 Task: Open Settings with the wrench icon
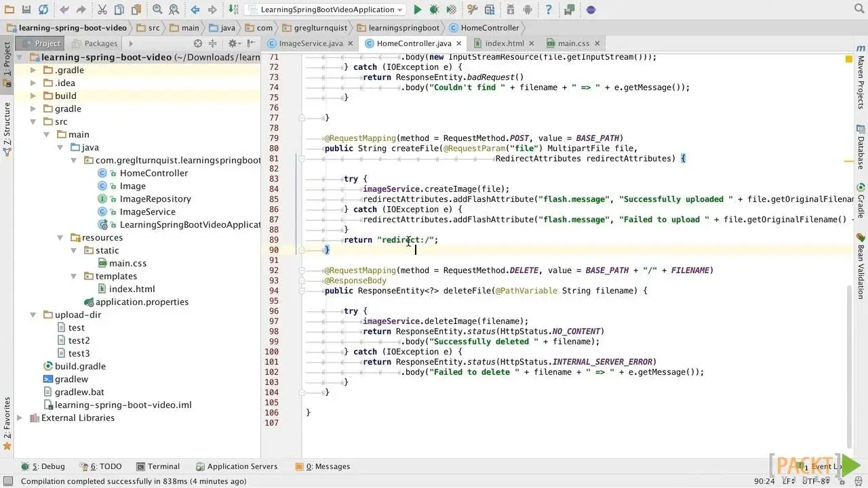[x=472, y=9]
